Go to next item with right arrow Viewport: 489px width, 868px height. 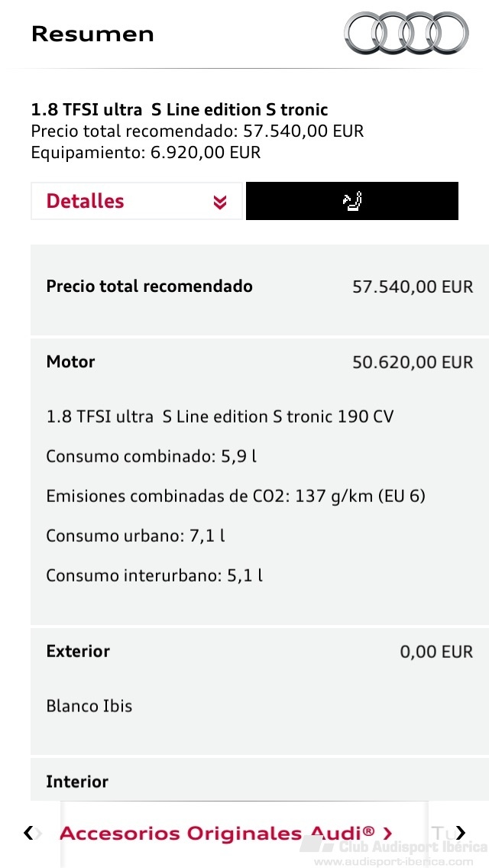(461, 832)
